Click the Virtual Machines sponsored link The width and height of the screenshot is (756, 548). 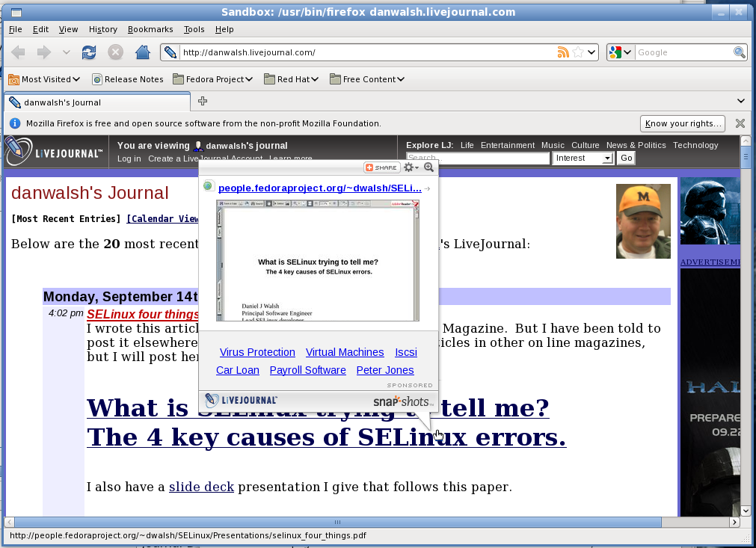(x=345, y=352)
